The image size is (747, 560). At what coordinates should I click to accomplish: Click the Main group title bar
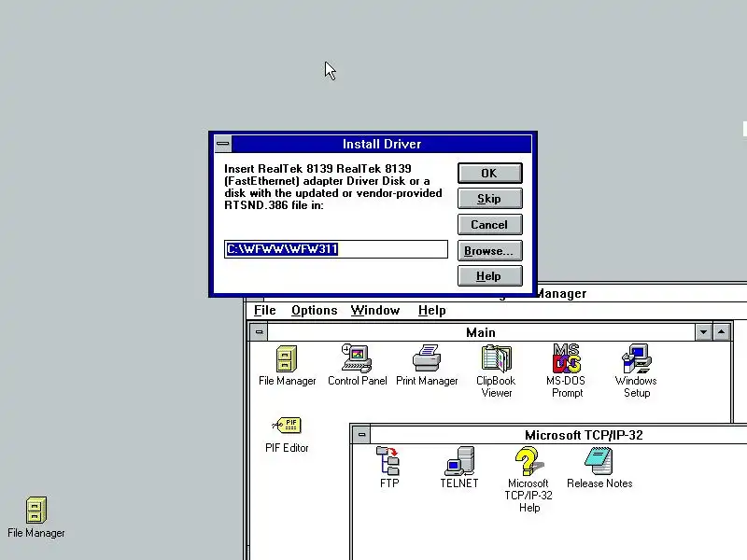point(481,332)
